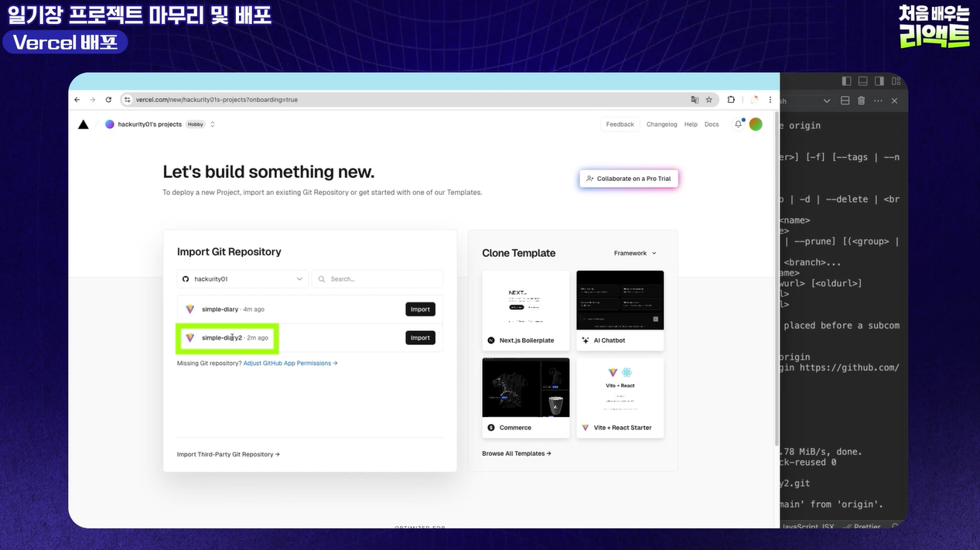Viewport: 980px width, 550px height.
Task: Open the browser profile icon beside extensions
Action: click(x=754, y=100)
